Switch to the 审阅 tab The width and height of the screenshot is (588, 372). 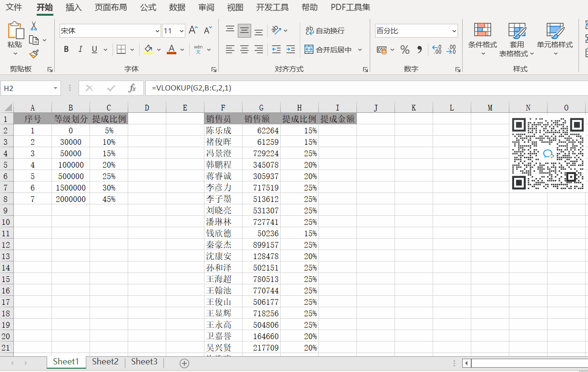pos(206,7)
